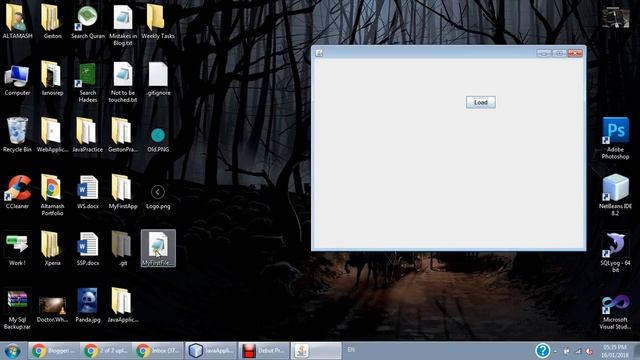Open the lanosrep folder
Viewport: 640px width, 360px height.
click(52, 79)
